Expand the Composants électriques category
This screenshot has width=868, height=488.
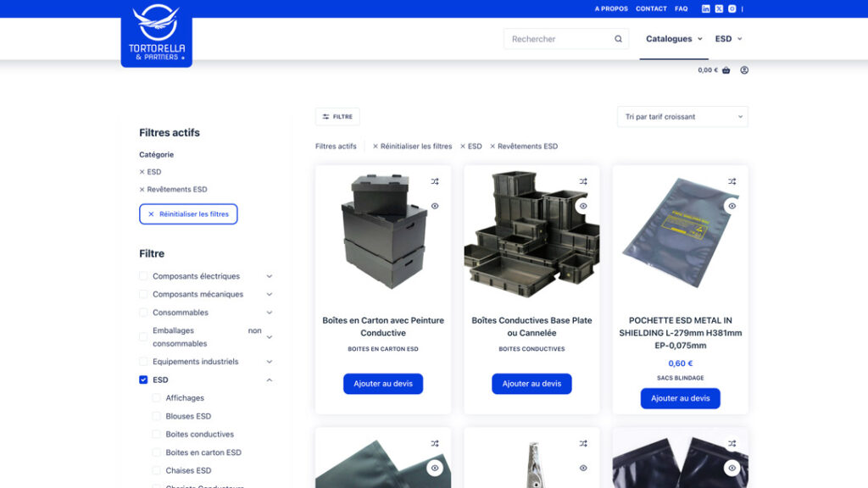[x=270, y=276]
